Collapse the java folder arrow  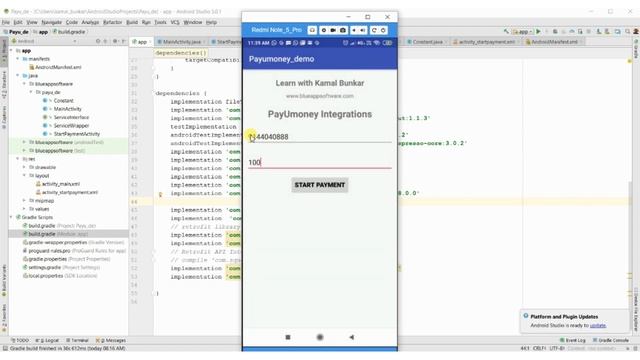tap(18, 76)
